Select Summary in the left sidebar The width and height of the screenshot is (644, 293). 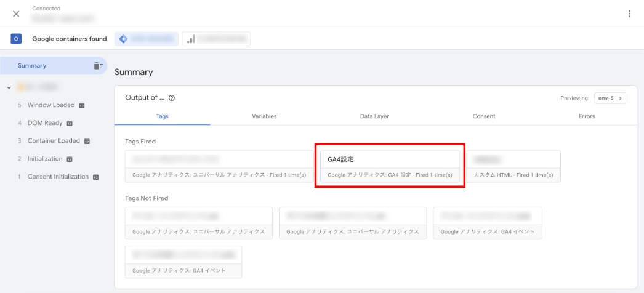coord(54,66)
